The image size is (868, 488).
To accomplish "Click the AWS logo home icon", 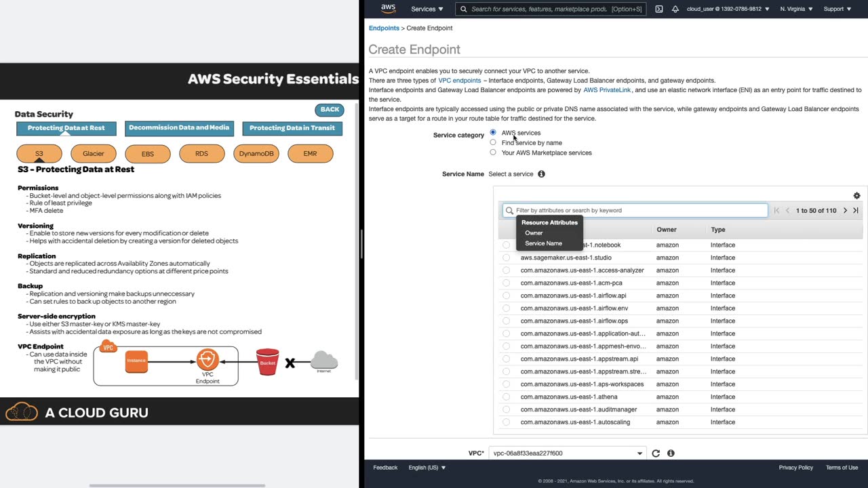I will click(x=388, y=9).
